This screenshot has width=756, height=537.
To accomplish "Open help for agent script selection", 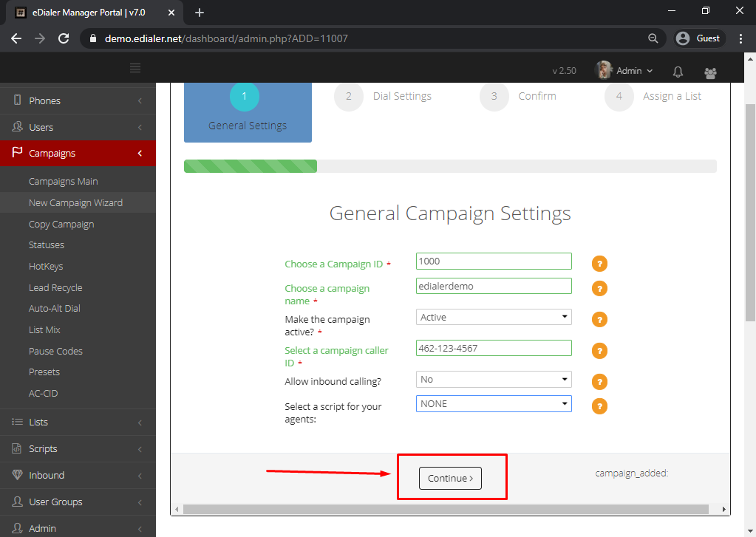I will 599,406.
